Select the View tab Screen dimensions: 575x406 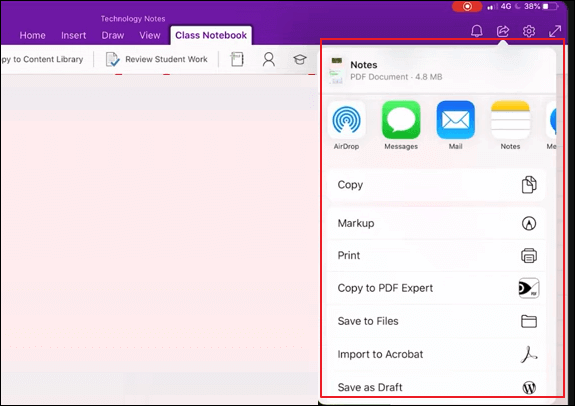[x=150, y=35]
